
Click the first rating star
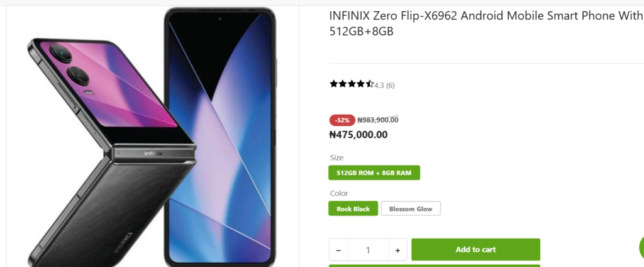point(334,84)
